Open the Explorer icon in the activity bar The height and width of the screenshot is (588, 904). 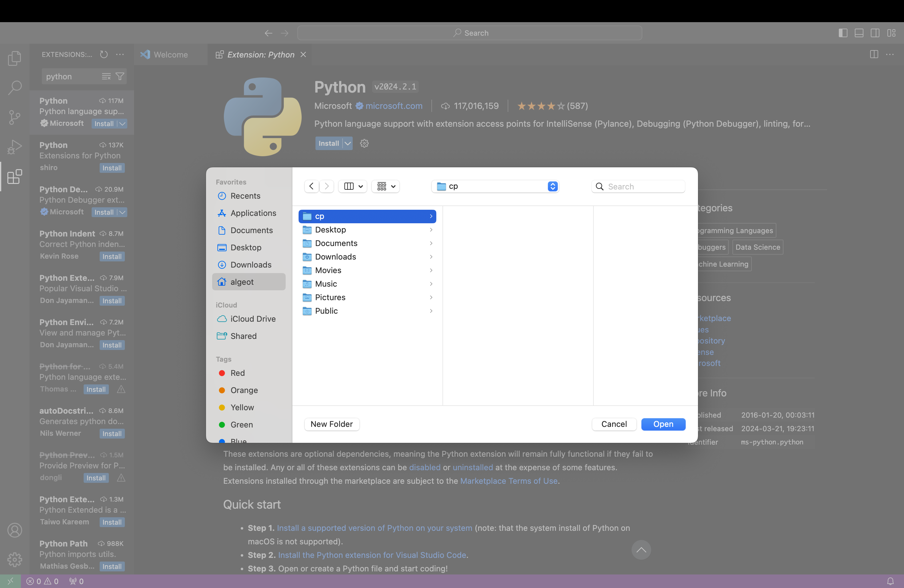(x=14, y=58)
